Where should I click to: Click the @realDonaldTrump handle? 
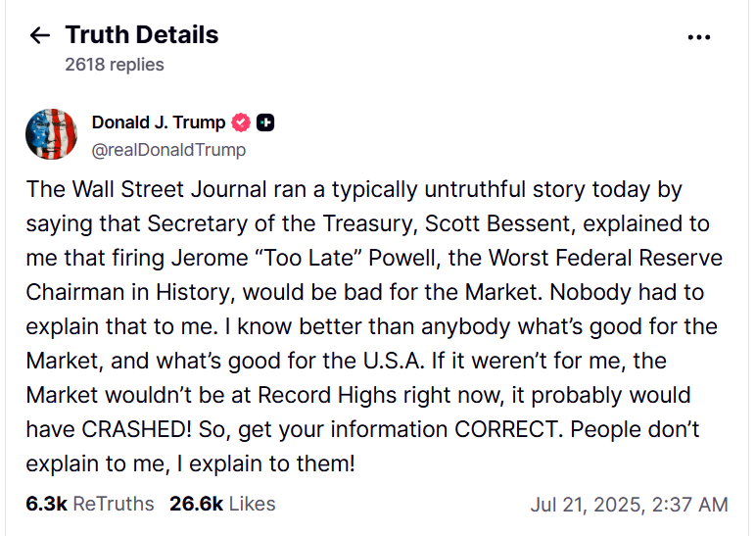[x=168, y=150]
